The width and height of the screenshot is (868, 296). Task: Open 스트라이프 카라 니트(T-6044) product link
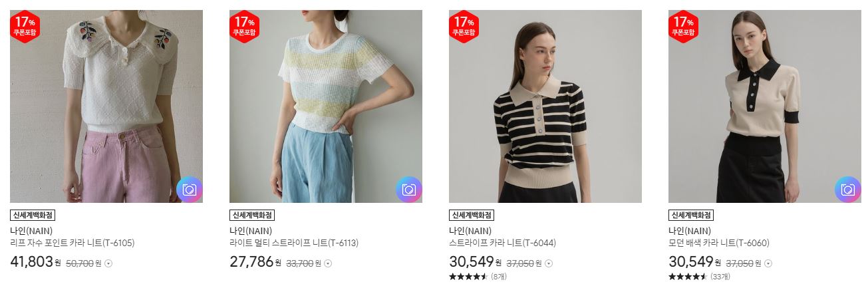pyautogui.click(x=502, y=243)
